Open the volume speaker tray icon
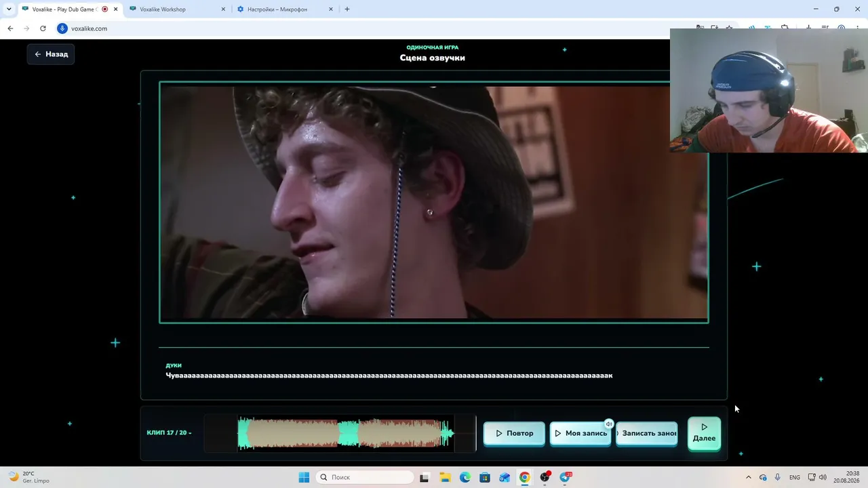 (823, 477)
